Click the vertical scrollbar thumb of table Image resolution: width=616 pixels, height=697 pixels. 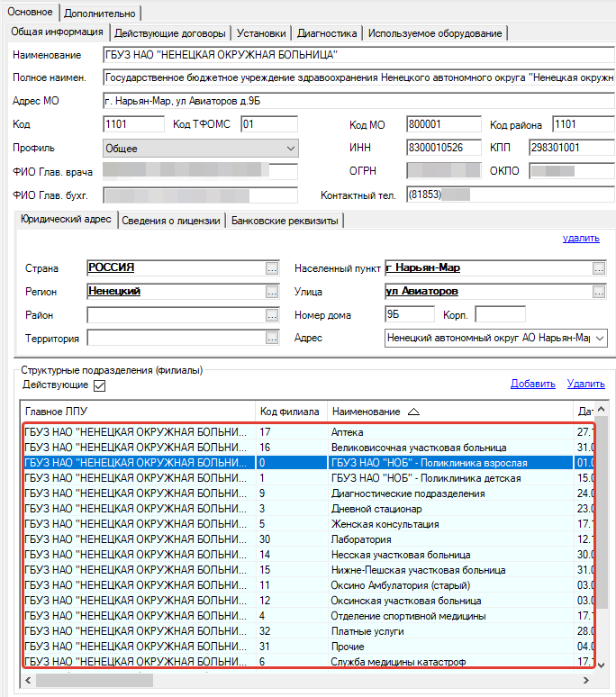602,511
